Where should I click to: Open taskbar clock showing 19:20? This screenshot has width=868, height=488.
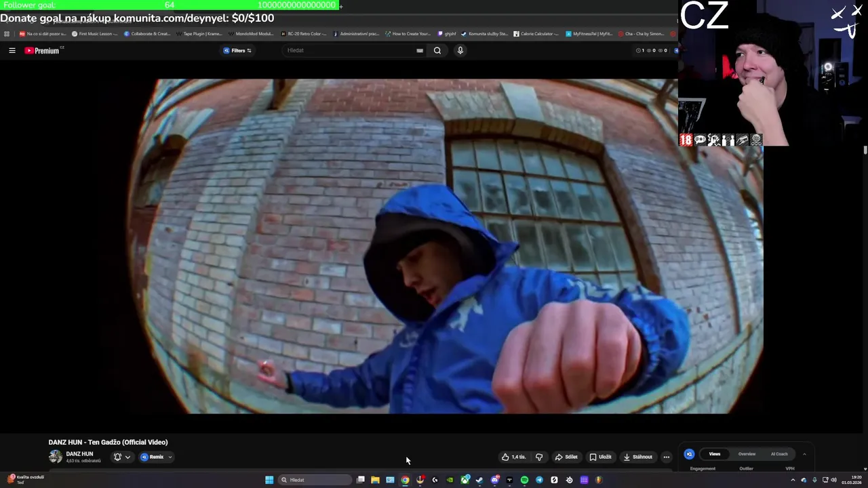851,480
